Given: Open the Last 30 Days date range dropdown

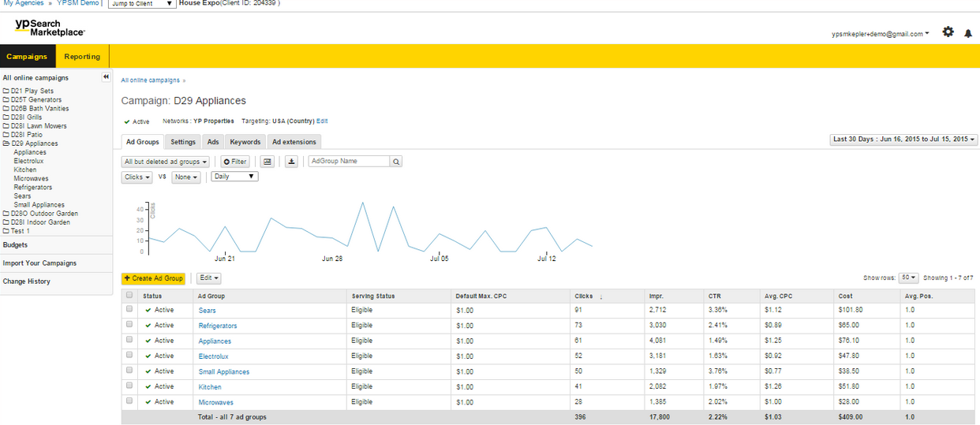Looking at the screenshot, I should click(x=904, y=140).
